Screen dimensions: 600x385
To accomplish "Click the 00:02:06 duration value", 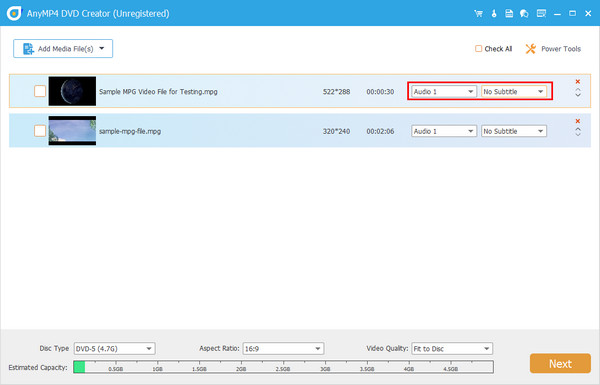I will [380, 131].
